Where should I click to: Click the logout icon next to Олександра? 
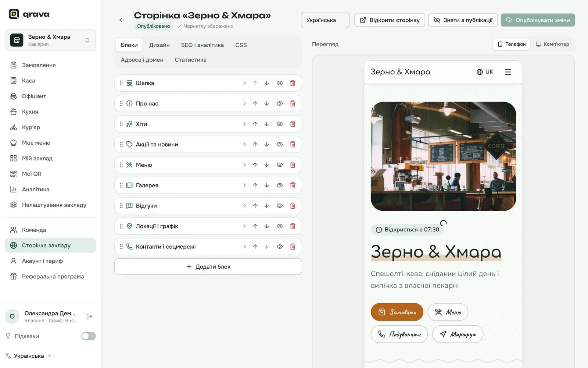coord(89,316)
